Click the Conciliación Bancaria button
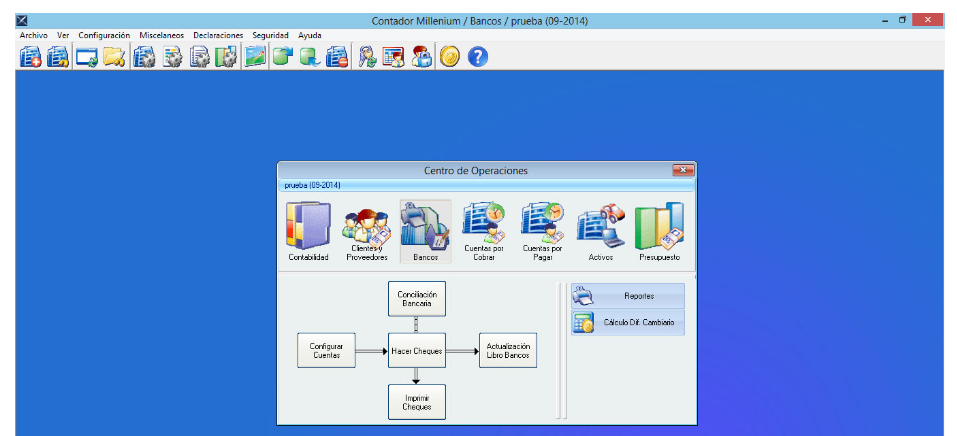The image size is (957, 436). click(x=417, y=299)
